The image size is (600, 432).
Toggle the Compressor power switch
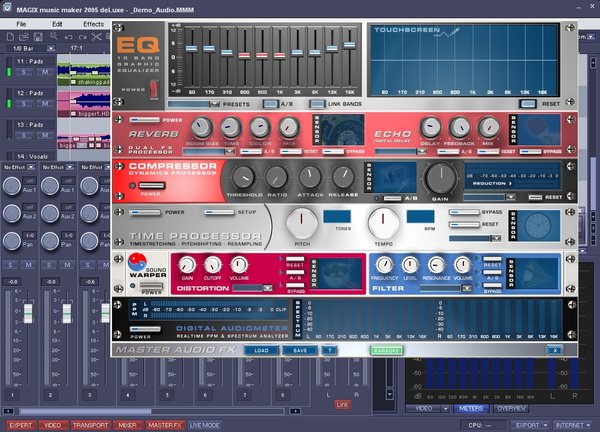(152, 186)
